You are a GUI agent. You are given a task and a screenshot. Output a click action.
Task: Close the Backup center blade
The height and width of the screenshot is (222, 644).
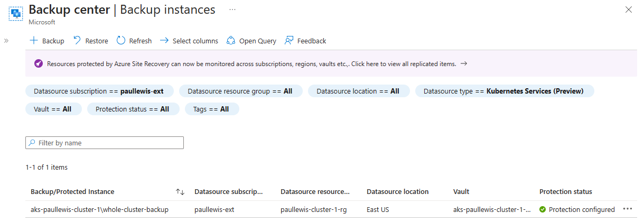pos(628,10)
